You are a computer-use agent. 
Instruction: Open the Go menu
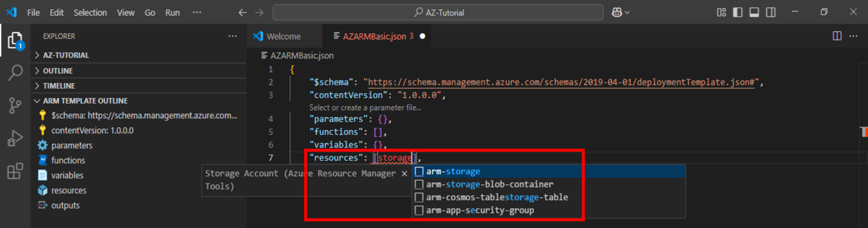[x=150, y=12]
